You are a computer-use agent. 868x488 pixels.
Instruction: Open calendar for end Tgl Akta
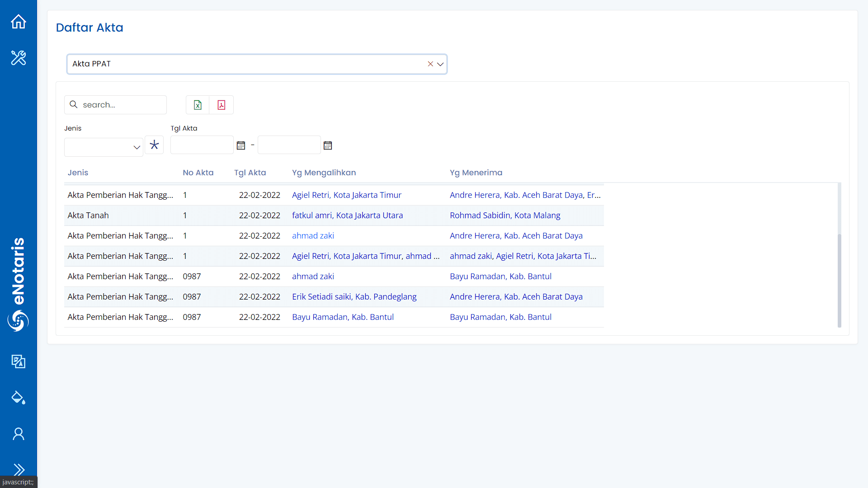(x=328, y=145)
